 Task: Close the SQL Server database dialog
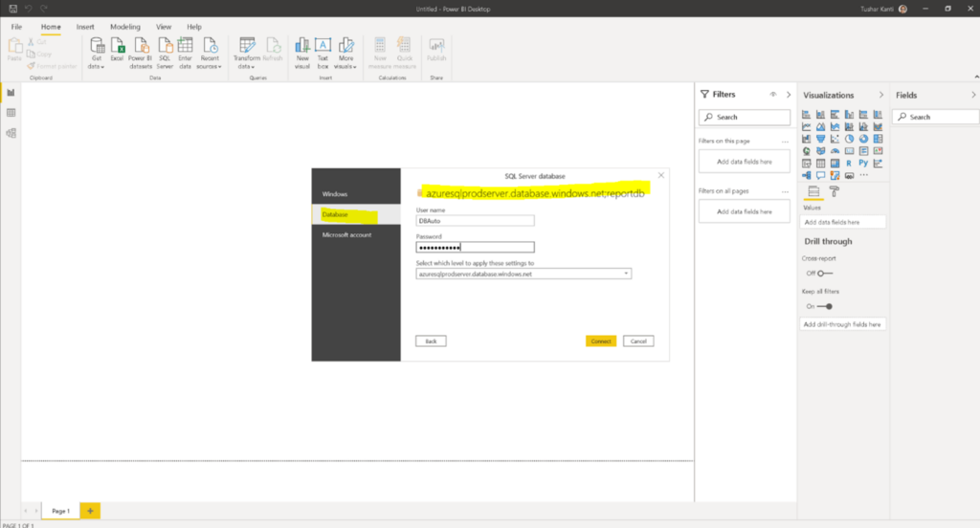click(x=660, y=176)
